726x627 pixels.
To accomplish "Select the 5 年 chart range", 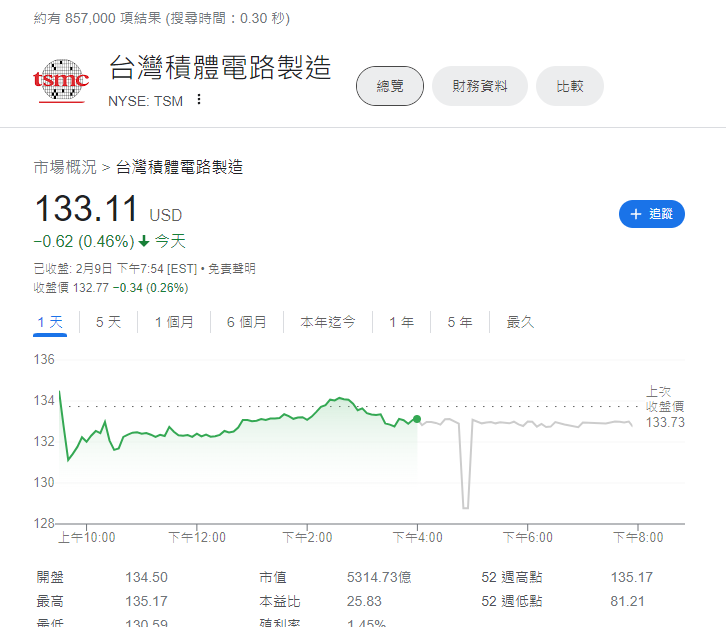I will 460,322.
